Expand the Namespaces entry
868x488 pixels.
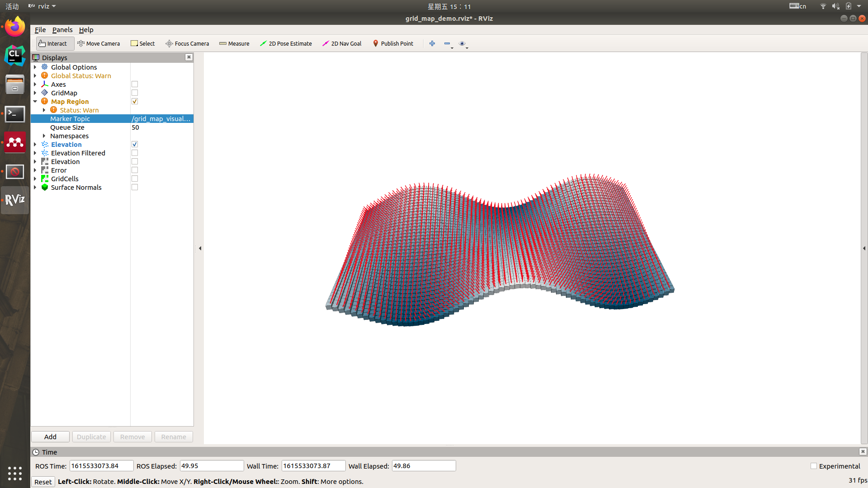tap(44, 136)
